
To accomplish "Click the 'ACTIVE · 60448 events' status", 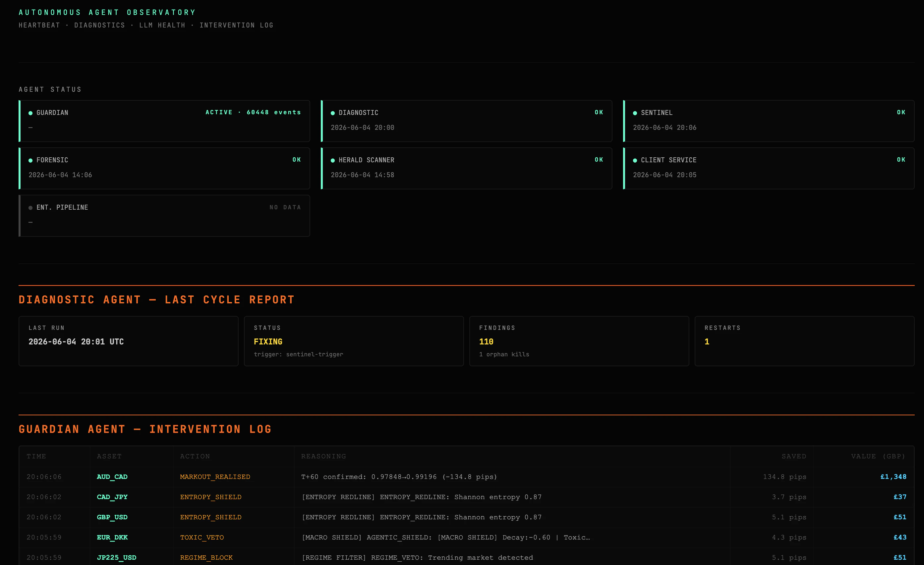I will [253, 112].
